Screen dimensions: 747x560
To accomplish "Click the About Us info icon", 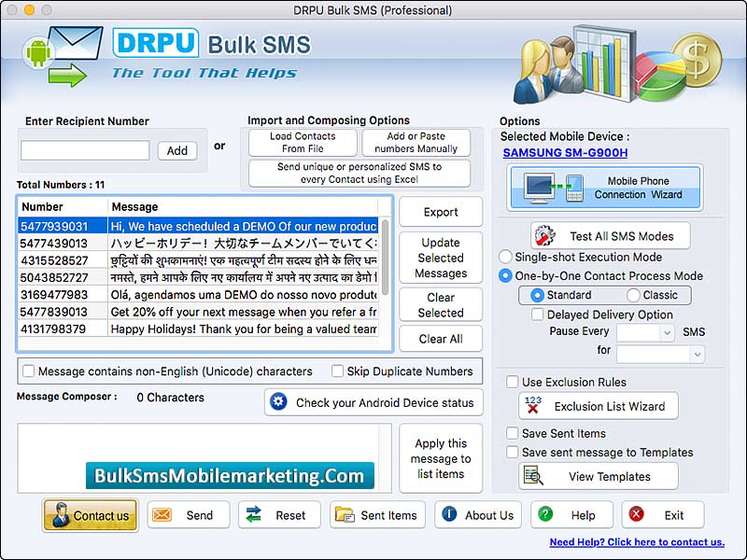I will (x=450, y=514).
